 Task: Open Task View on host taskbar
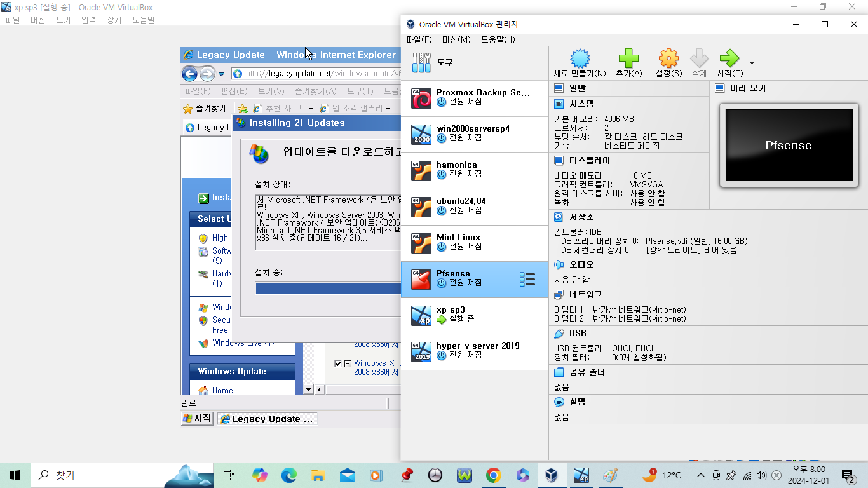coord(229,475)
